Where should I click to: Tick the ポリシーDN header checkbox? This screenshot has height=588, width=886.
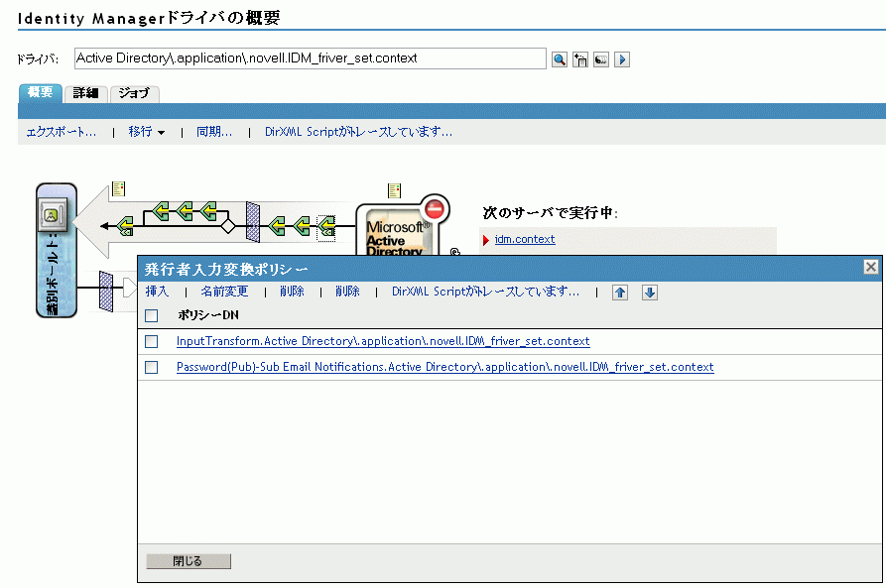tap(152, 315)
